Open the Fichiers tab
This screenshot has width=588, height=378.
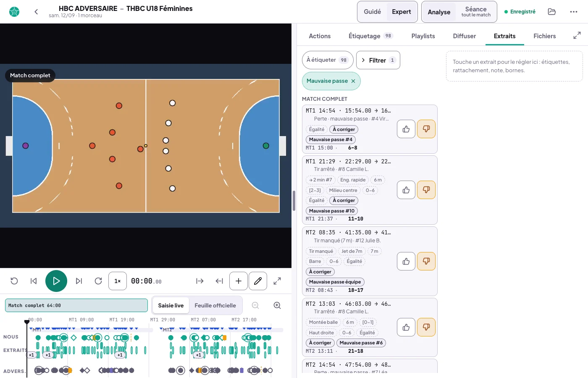coord(544,36)
